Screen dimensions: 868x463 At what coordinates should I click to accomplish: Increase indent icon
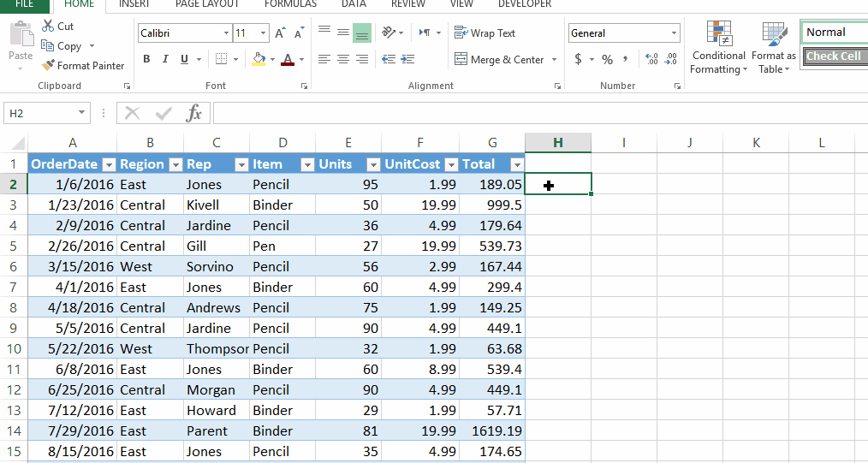click(408, 59)
